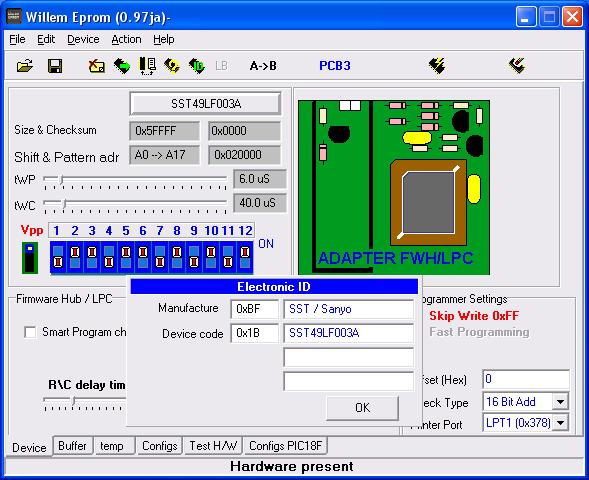This screenshot has height=480, width=589.
Task: Enable the Smart Program checkbox
Action: pos(30,332)
